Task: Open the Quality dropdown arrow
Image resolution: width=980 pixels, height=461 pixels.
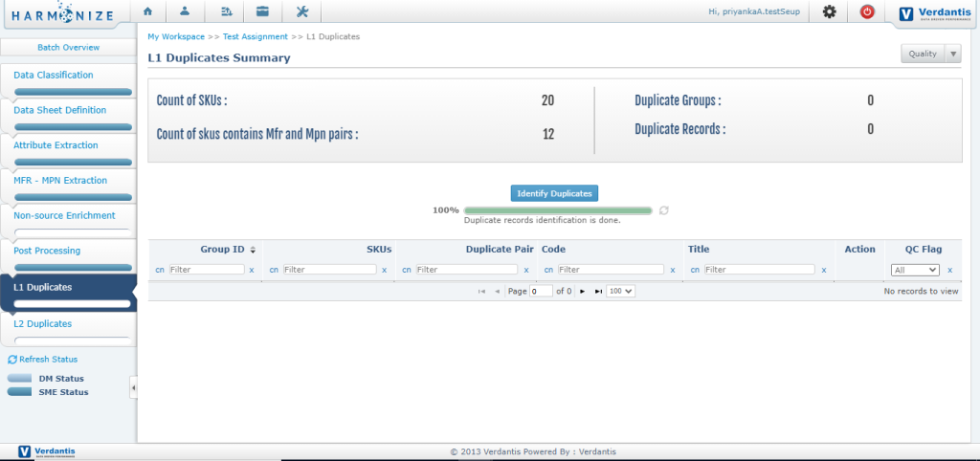Action: click(x=953, y=54)
